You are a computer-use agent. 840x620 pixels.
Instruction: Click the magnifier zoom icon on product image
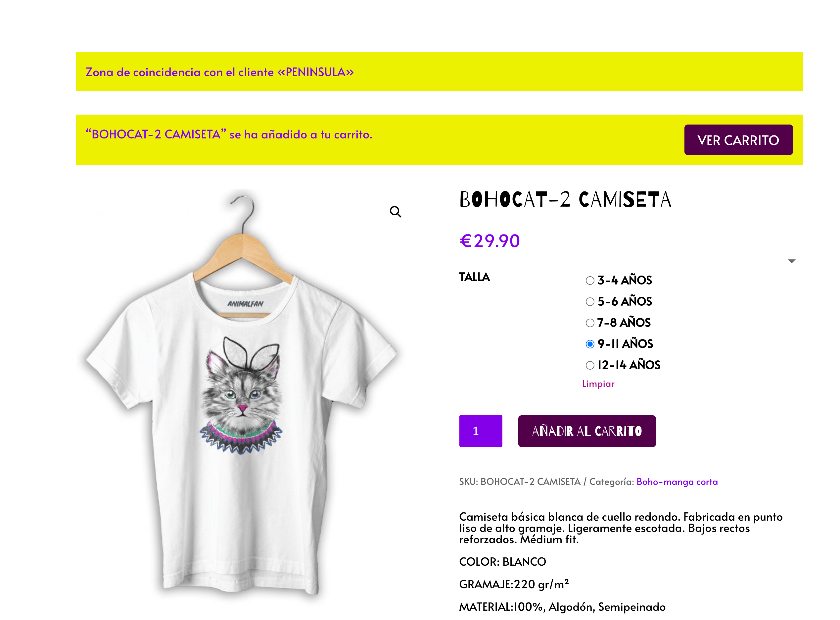(x=395, y=212)
